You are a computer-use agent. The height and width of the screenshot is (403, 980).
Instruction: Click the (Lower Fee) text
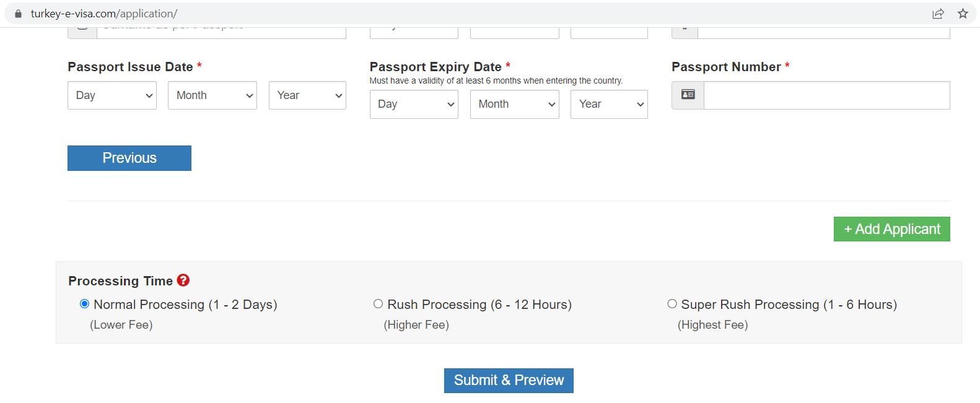[x=121, y=325]
